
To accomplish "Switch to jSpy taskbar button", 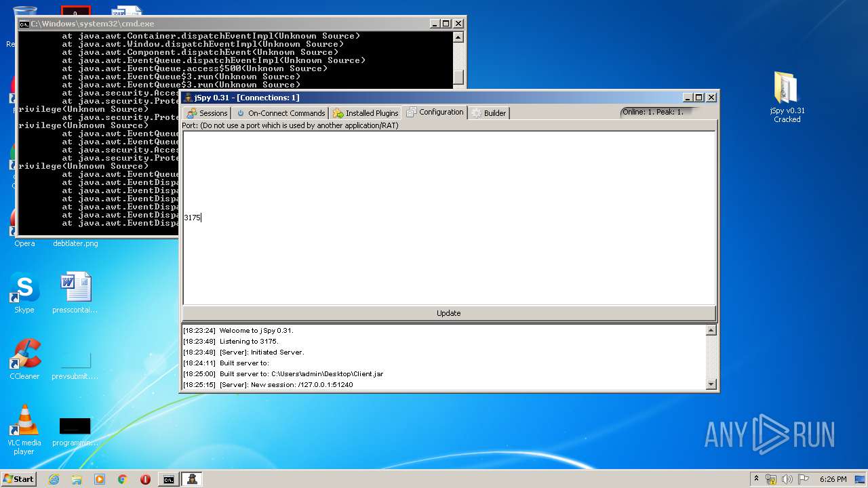I will (x=192, y=479).
